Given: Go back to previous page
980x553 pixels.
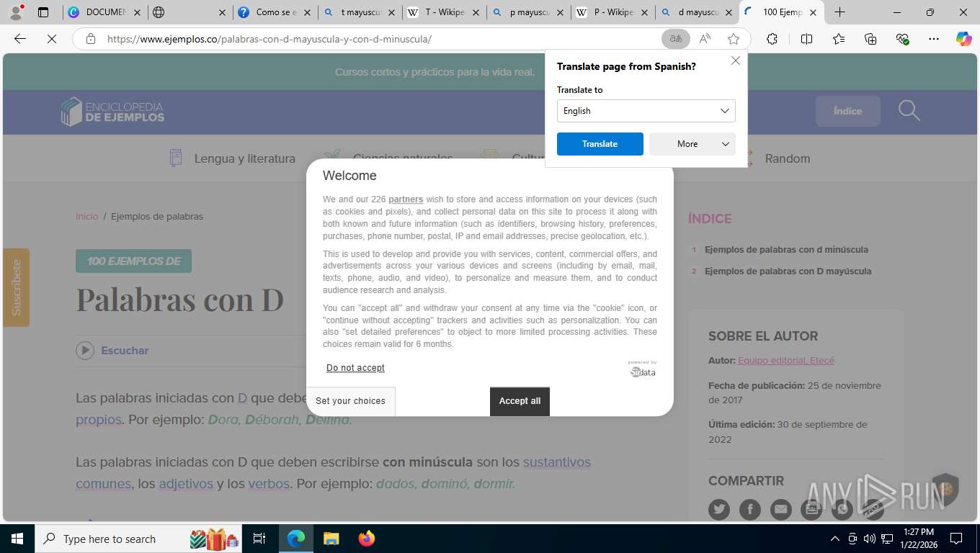Looking at the screenshot, I should click(x=20, y=39).
